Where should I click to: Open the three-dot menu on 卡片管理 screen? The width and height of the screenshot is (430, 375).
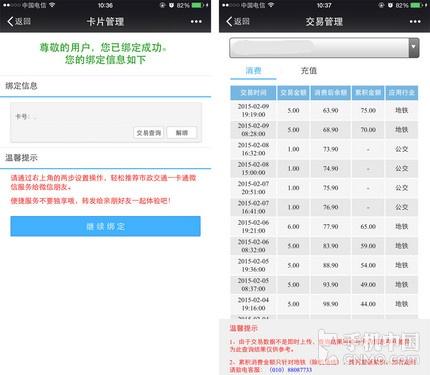(x=196, y=22)
